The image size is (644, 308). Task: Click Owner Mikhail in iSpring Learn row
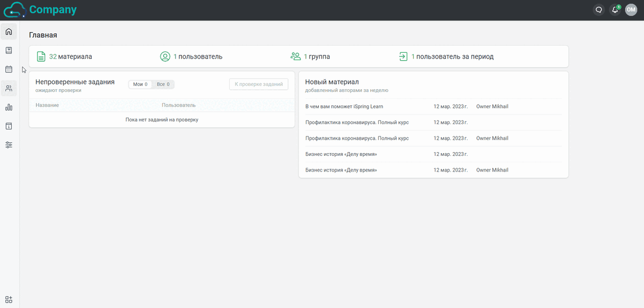click(492, 106)
